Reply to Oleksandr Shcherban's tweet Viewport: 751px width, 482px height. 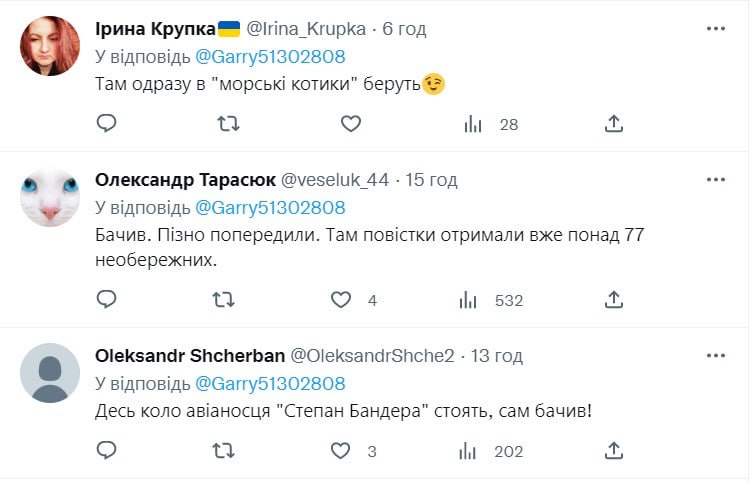(107, 451)
